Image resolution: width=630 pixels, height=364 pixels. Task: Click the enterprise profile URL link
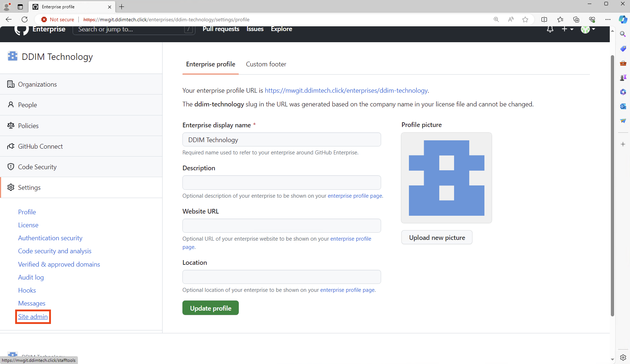tap(346, 91)
